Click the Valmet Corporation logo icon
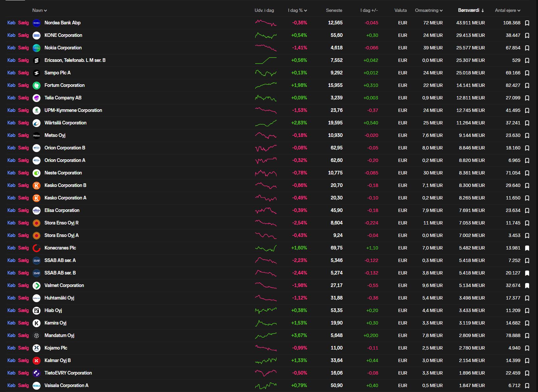Viewport: 538px width, 392px height. 37,286
